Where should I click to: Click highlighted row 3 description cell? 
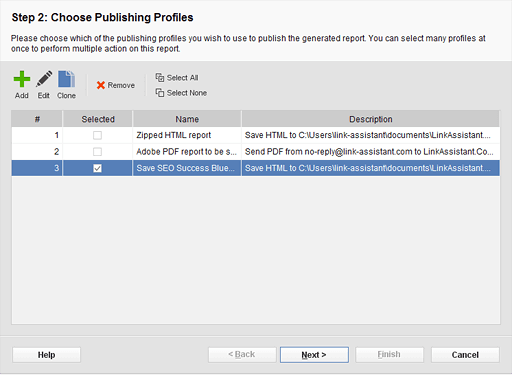[x=371, y=168]
